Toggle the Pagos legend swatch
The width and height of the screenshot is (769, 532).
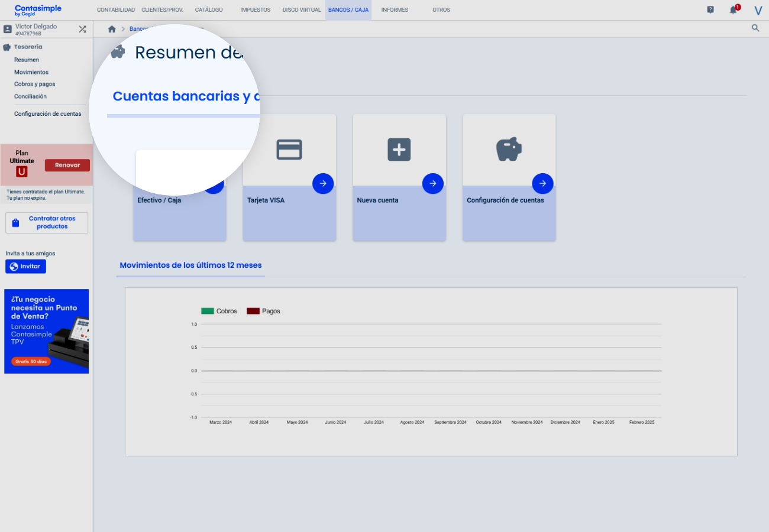click(253, 311)
